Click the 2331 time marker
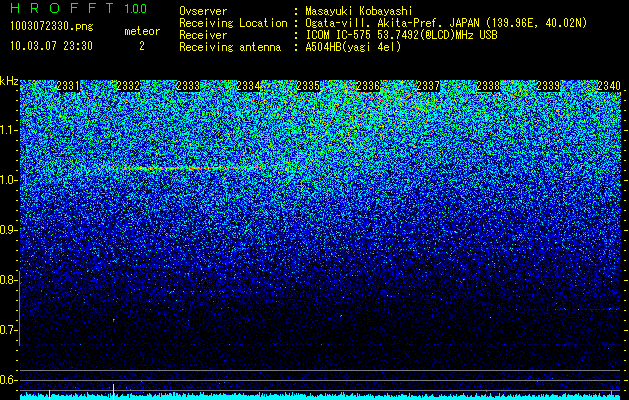Viewport: 629px width, 400px height. click(x=68, y=86)
